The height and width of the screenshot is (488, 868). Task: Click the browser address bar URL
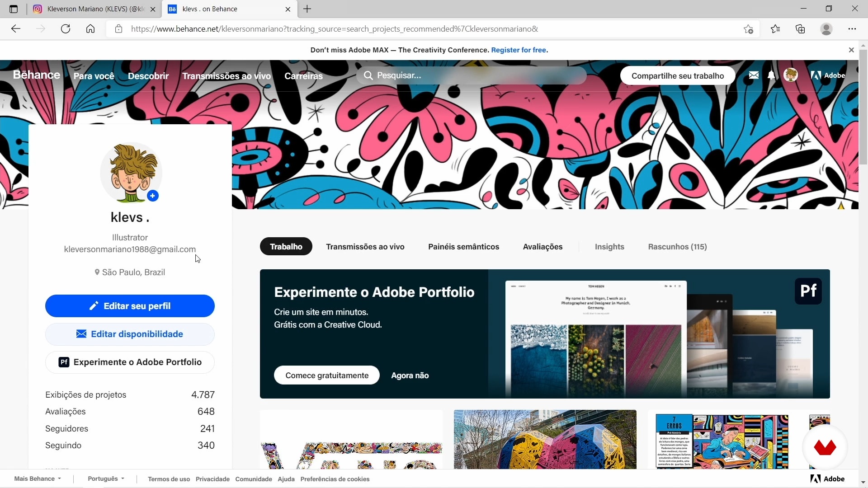point(335,29)
